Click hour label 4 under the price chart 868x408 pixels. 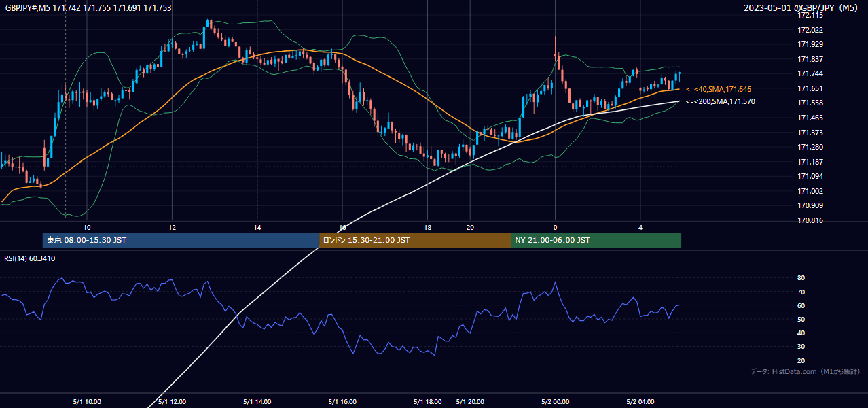click(x=640, y=227)
